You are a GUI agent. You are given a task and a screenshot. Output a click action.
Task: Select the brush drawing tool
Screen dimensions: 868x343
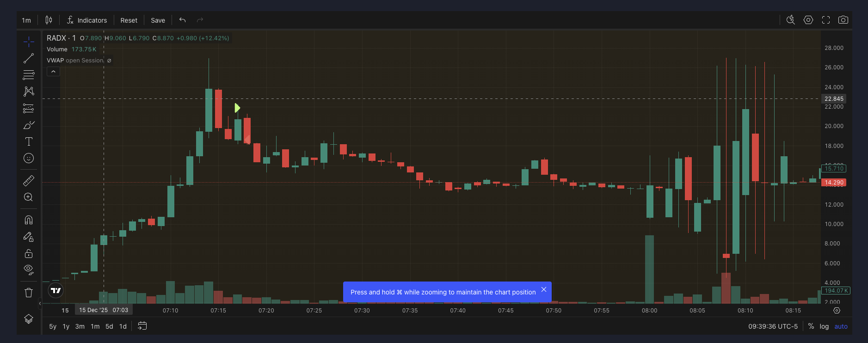tap(29, 125)
